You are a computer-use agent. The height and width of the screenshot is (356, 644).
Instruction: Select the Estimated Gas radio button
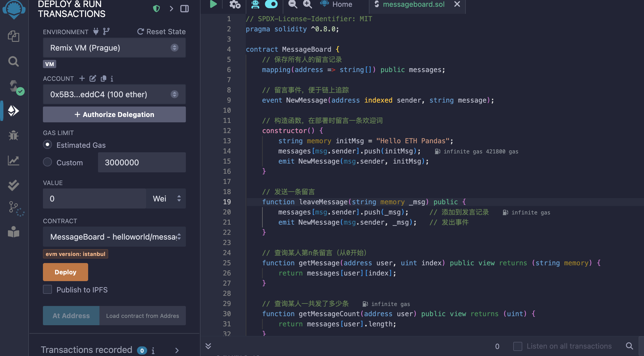(47, 145)
